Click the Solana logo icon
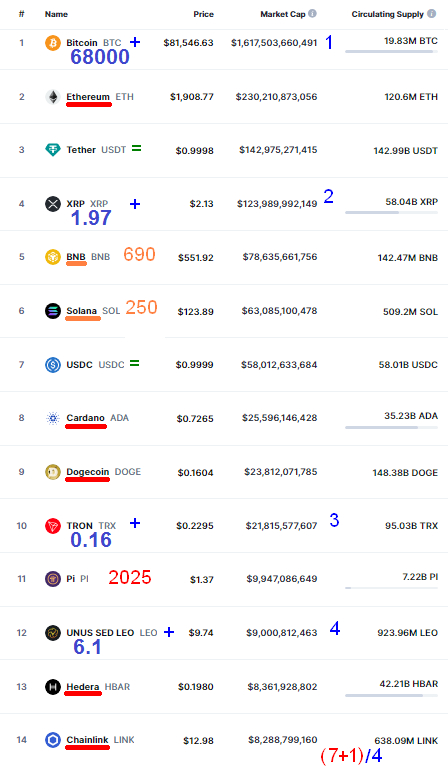 [53, 311]
